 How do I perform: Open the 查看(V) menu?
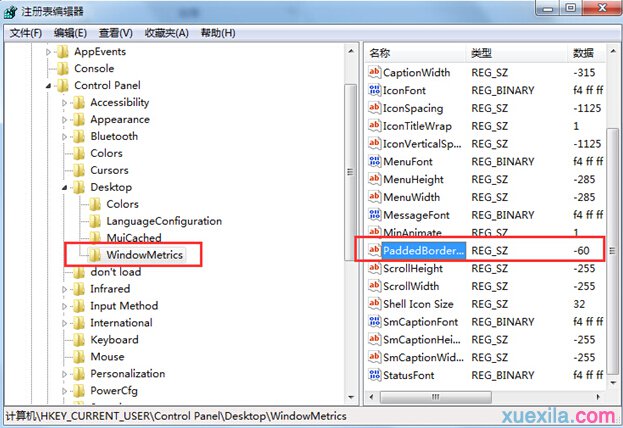pyautogui.click(x=116, y=33)
